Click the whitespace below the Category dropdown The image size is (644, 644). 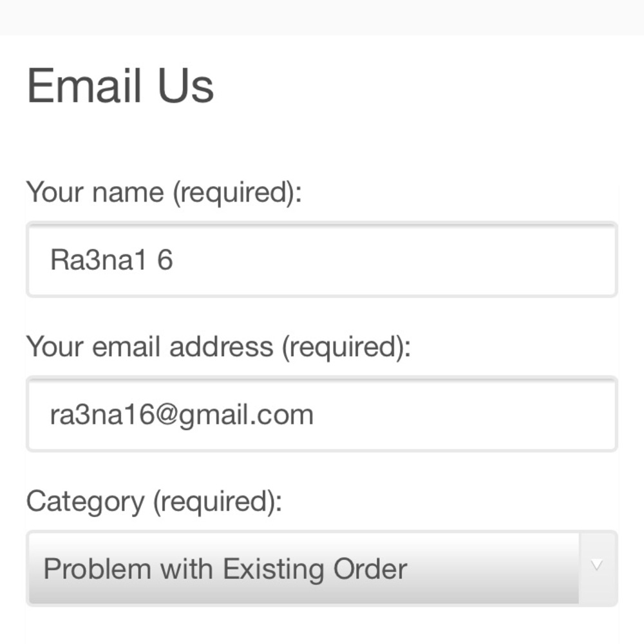click(322, 628)
